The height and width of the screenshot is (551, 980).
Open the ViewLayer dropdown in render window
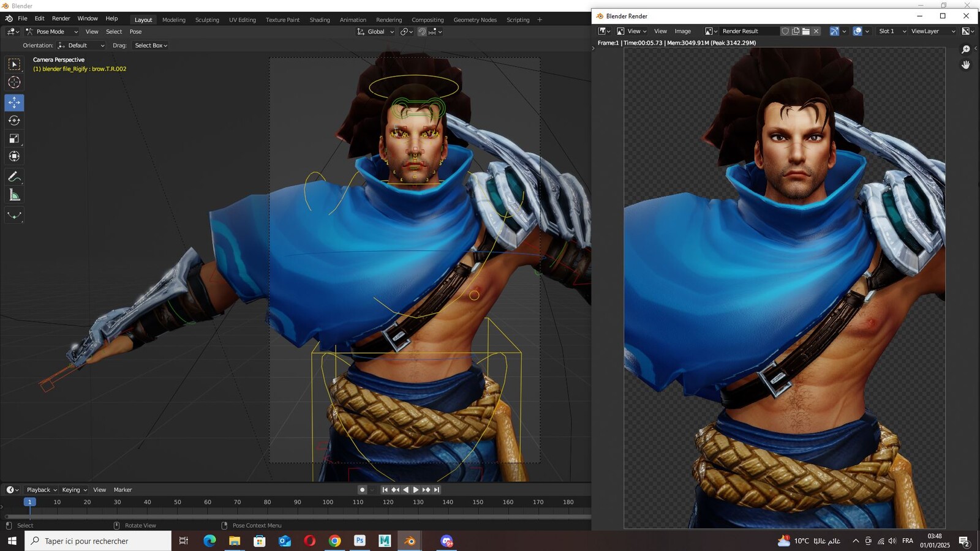[932, 31]
